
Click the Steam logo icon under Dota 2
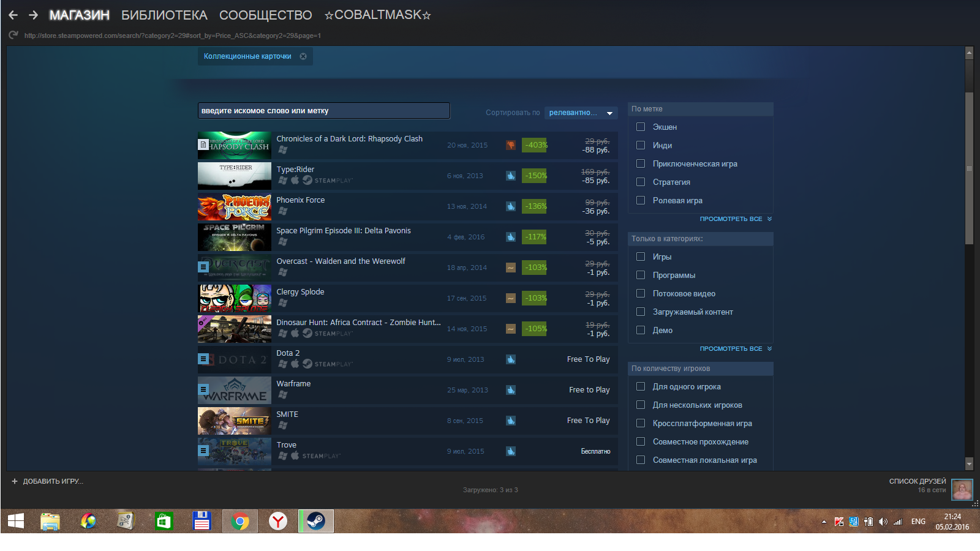point(307,364)
